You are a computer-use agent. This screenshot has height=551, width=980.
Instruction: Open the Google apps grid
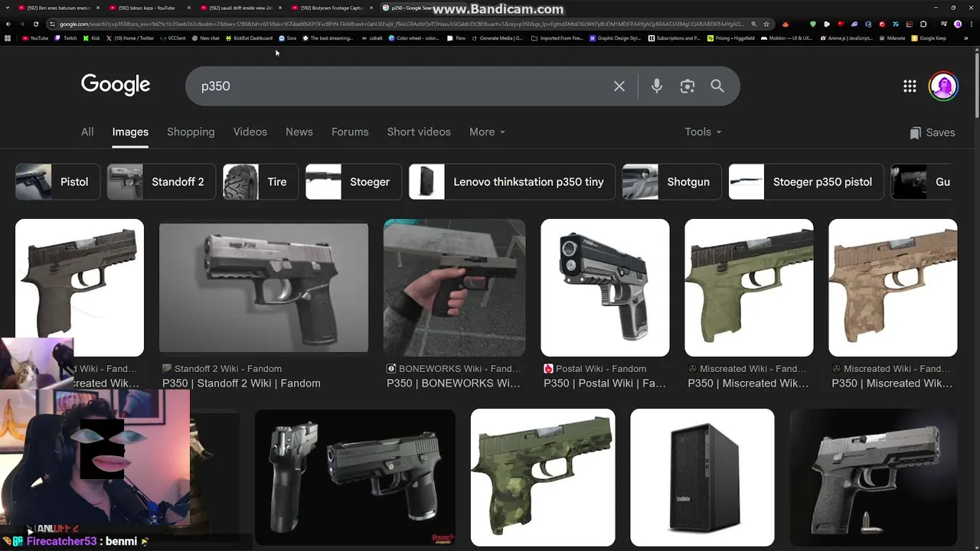point(910,86)
